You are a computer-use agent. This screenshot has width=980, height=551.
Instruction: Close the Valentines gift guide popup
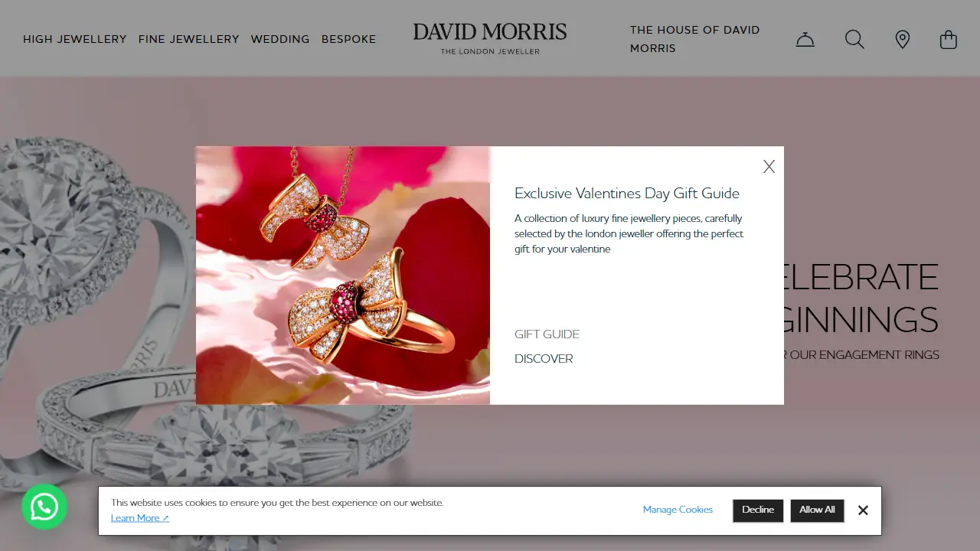769,166
